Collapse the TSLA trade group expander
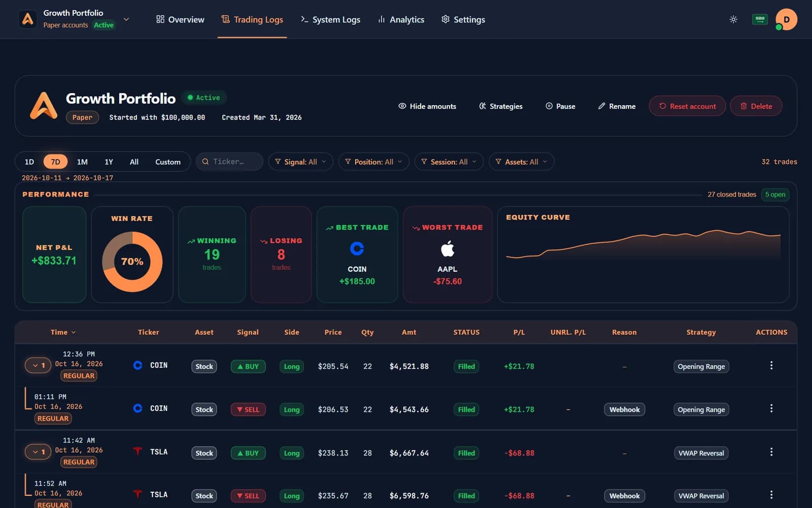The height and width of the screenshot is (508, 812). [38, 452]
